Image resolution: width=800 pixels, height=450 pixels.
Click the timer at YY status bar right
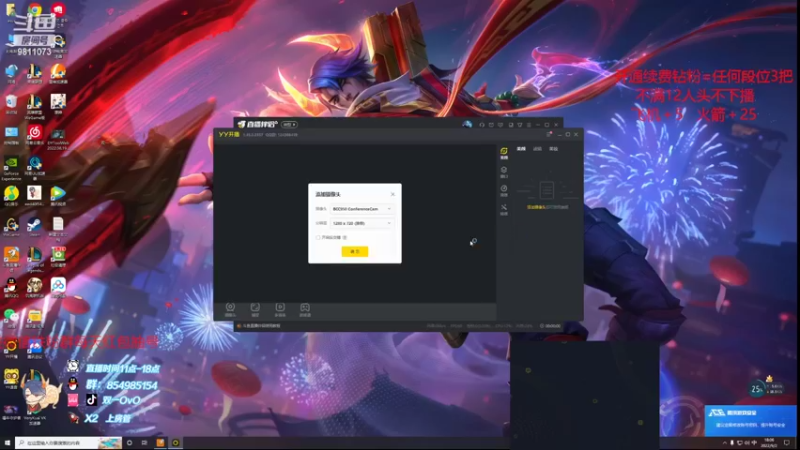pos(550,326)
